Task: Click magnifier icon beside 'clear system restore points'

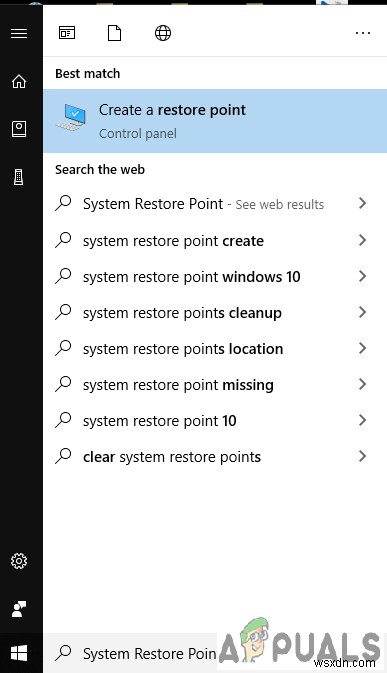Action: [x=63, y=456]
